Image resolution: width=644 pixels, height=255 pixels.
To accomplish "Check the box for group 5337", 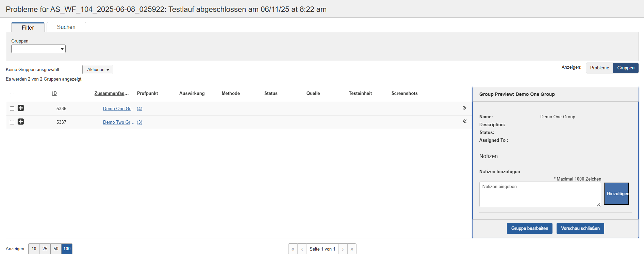I will point(12,122).
